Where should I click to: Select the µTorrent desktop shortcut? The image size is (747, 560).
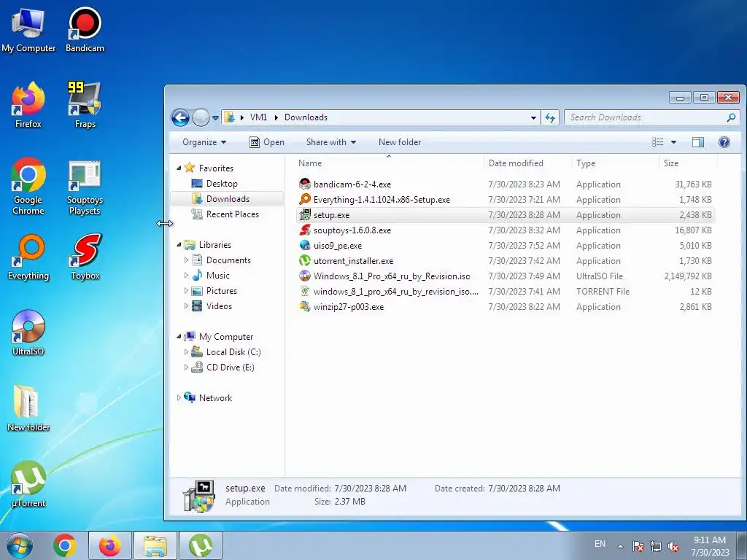pos(28,484)
